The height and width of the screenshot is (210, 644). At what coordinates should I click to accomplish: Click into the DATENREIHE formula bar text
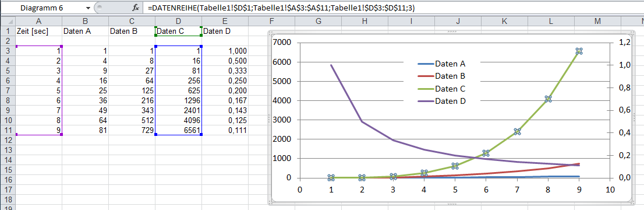click(282, 8)
